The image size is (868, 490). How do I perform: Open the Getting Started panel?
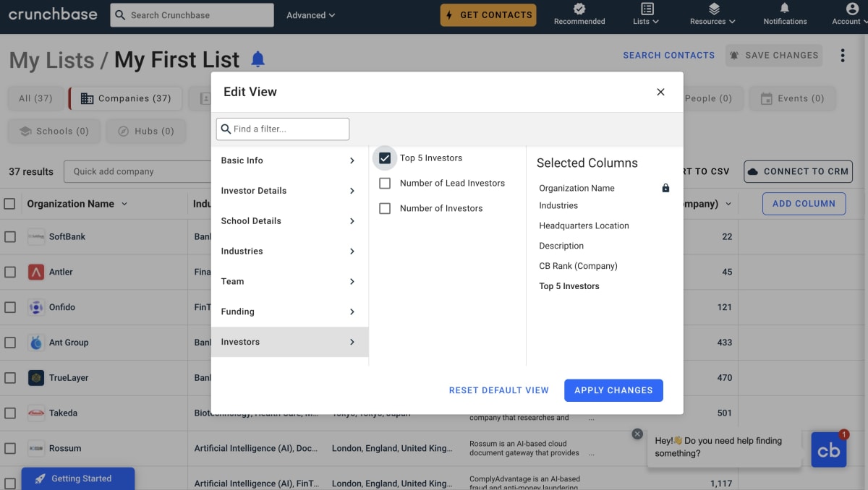click(78, 478)
